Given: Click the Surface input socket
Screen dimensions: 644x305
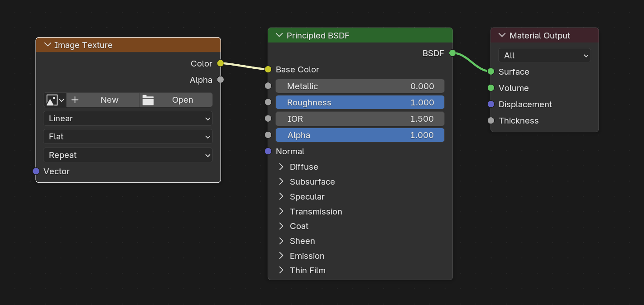Looking at the screenshot, I should [x=491, y=71].
